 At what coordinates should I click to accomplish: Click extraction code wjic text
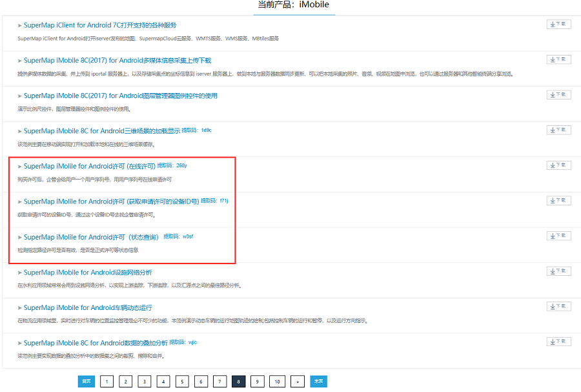click(183, 342)
